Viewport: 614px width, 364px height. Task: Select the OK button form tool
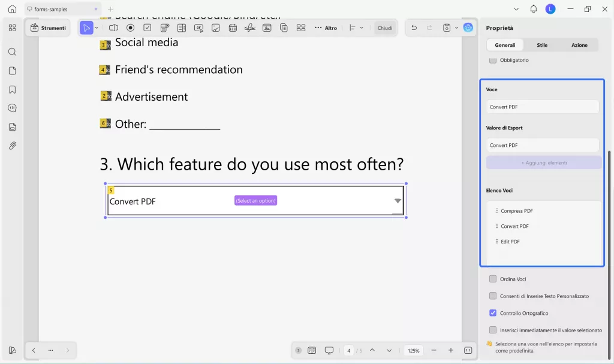[198, 28]
